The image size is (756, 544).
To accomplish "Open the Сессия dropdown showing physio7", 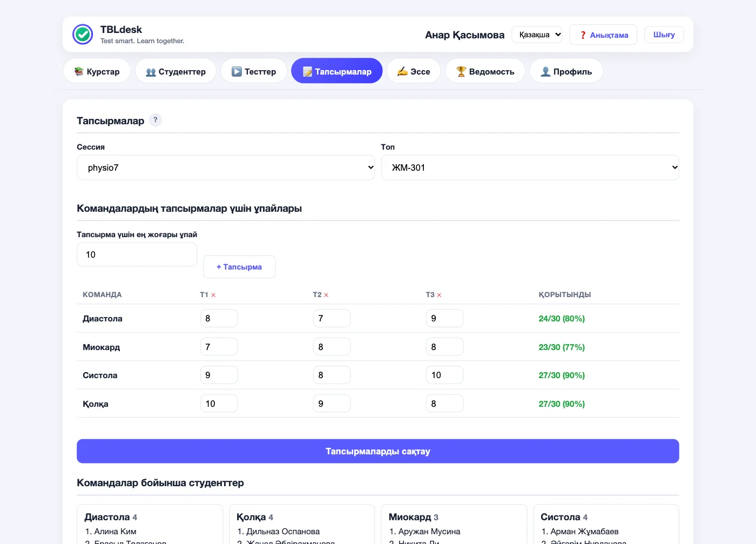I will (x=226, y=168).
